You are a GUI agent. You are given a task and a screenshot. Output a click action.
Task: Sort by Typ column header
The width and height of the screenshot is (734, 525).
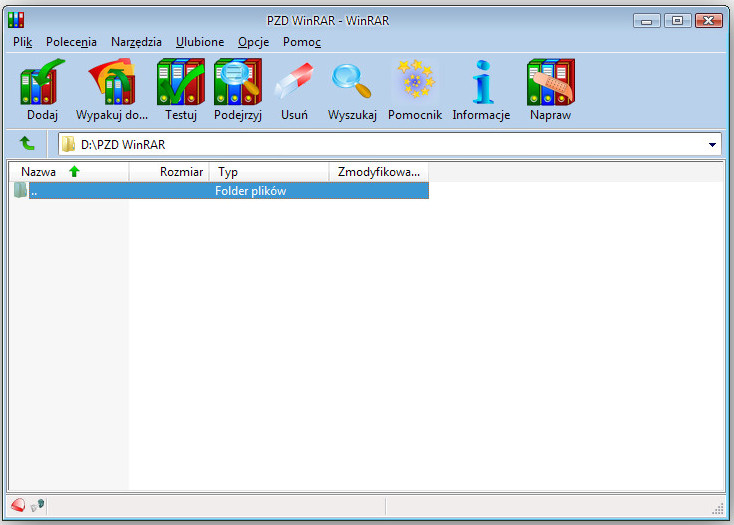pyautogui.click(x=269, y=172)
